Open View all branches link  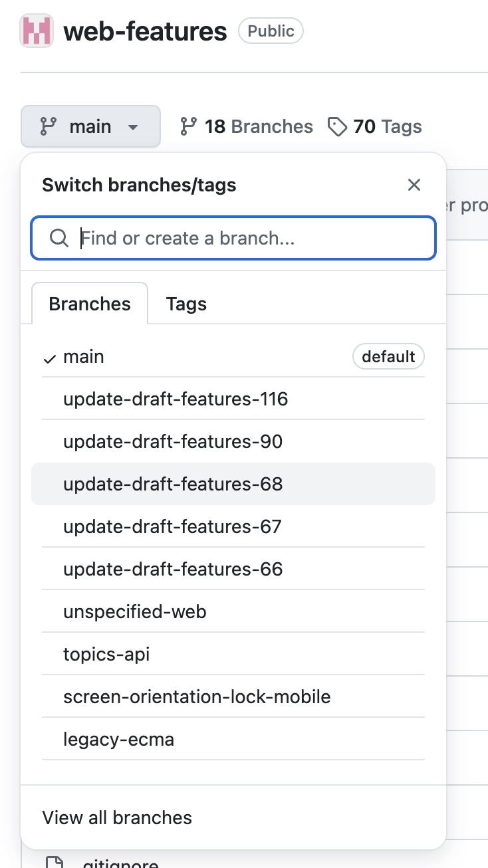tap(117, 817)
